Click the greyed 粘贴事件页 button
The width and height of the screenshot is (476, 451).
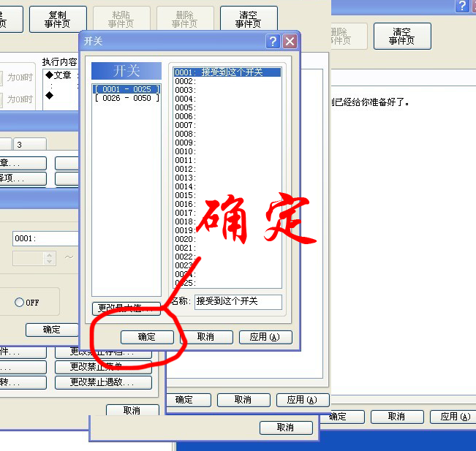pyautogui.click(x=121, y=19)
